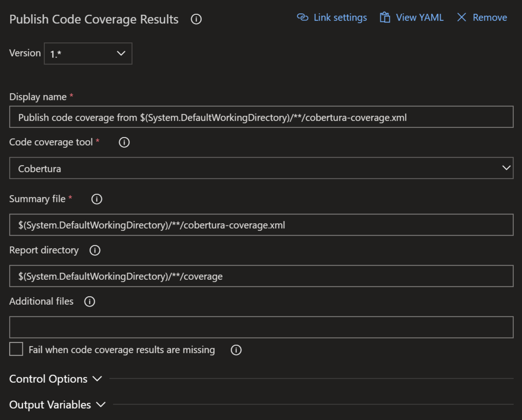The height and width of the screenshot is (420, 522).
Task: Click the empty Additional files field
Action: pyautogui.click(x=261, y=327)
